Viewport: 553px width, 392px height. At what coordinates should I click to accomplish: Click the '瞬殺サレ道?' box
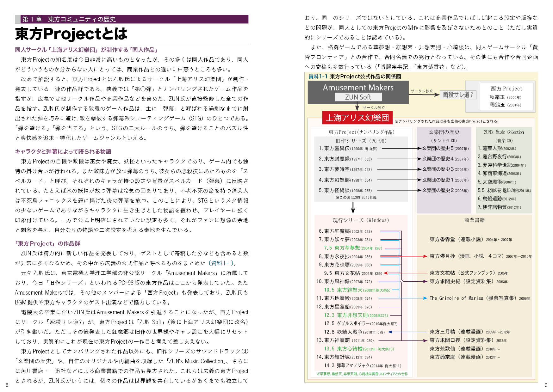point(458,95)
